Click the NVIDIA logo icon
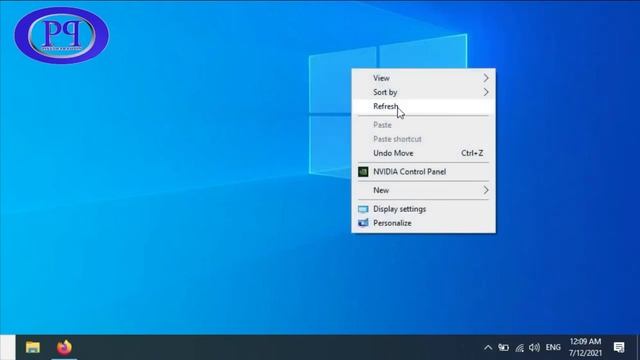Image resolution: width=640 pixels, height=360 pixels. point(363,172)
